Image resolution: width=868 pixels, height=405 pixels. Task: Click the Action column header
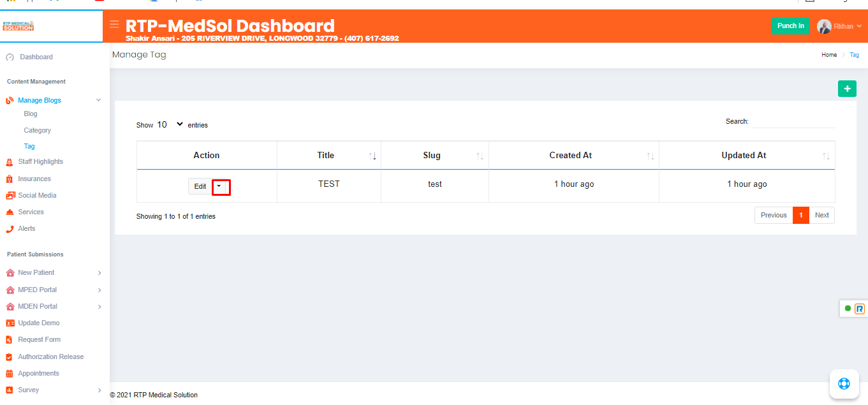207,156
